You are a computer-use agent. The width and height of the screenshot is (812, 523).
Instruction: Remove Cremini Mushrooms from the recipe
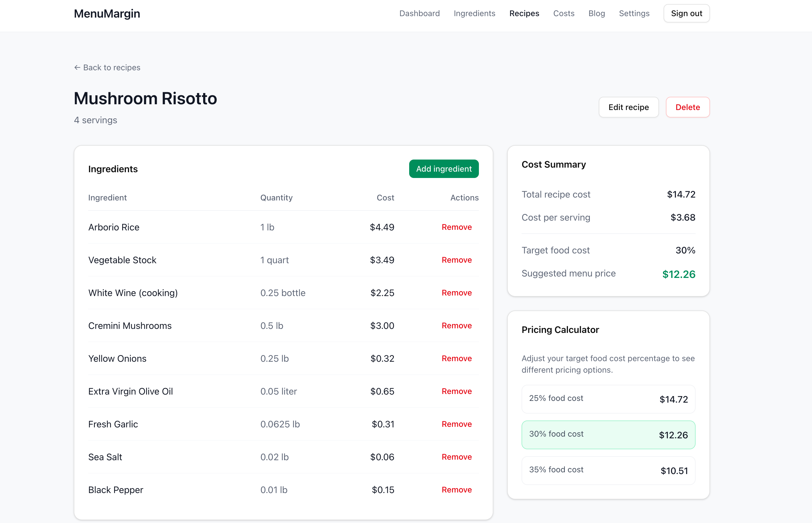click(x=457, y=325)
